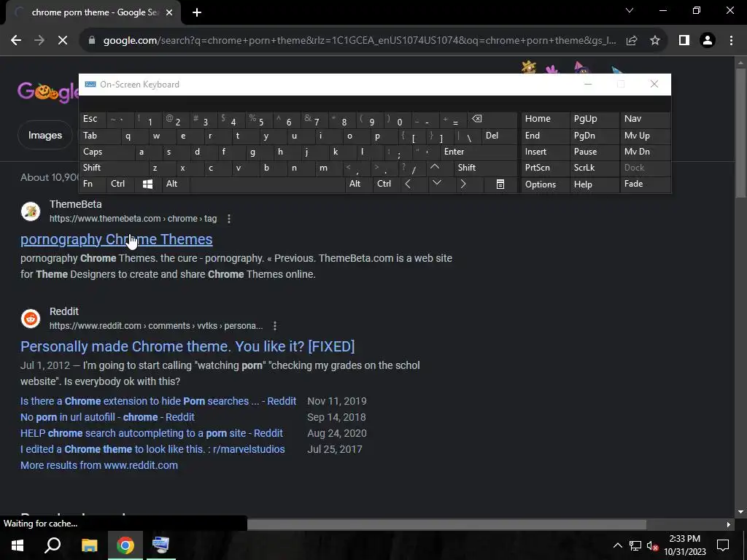Image resolution: width=747 pixels, height=560 pixels.
Task: Click the Reddit site favicon
Action: coord(31,318)
